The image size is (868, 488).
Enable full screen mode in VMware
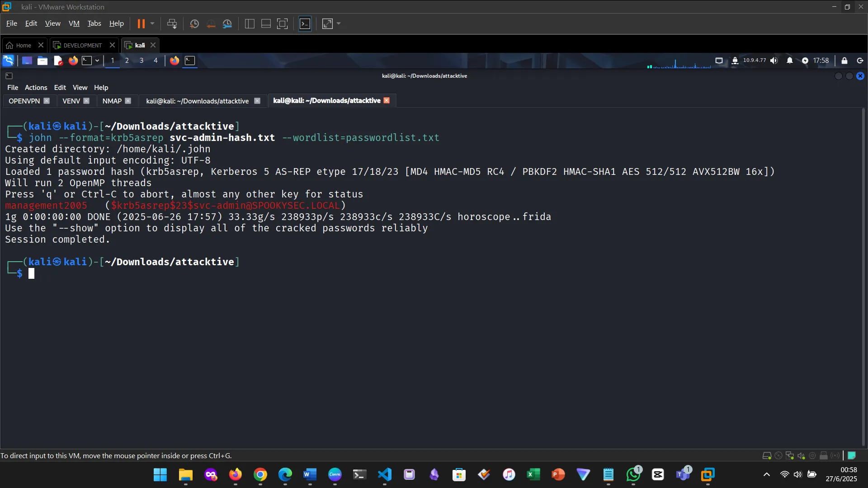(x=327, y=23)
